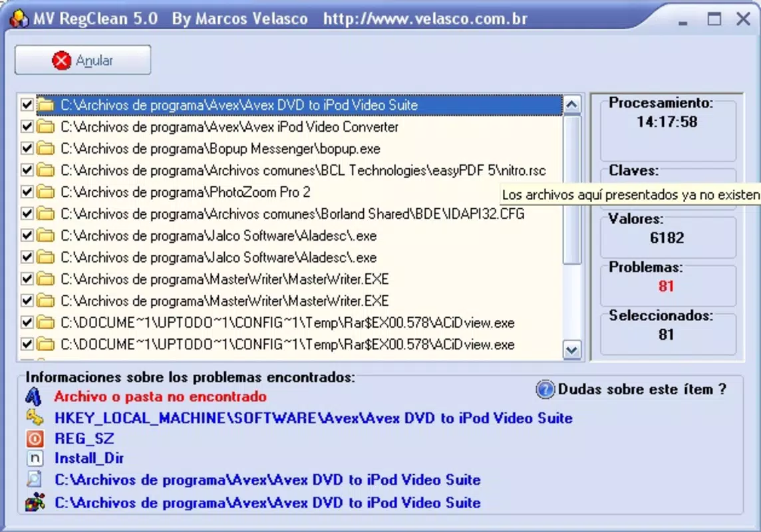Click the blue 'A' icon beside the error description
Viewport: 761px width, 532px height.
tap(33, 397)
